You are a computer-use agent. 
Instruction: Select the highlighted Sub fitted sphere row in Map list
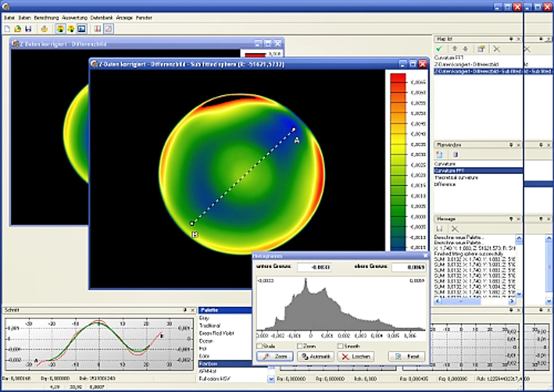(478, 71)
